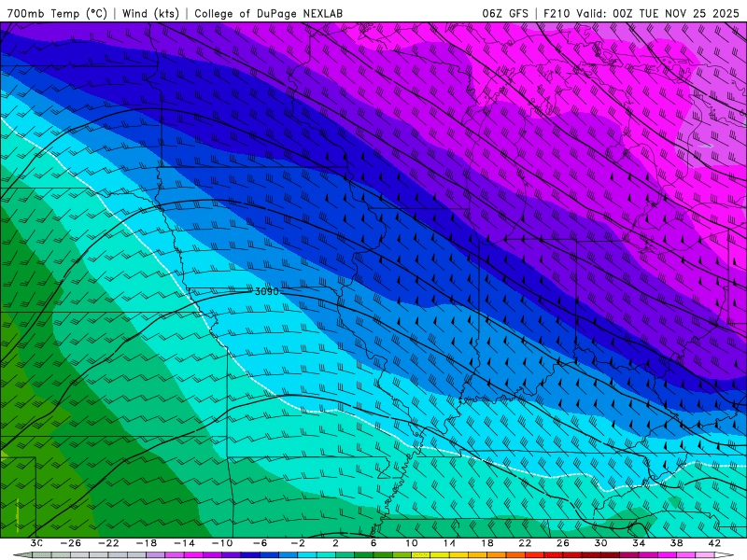Click the '38' colorbar scale label

click(x=676, y=543)
